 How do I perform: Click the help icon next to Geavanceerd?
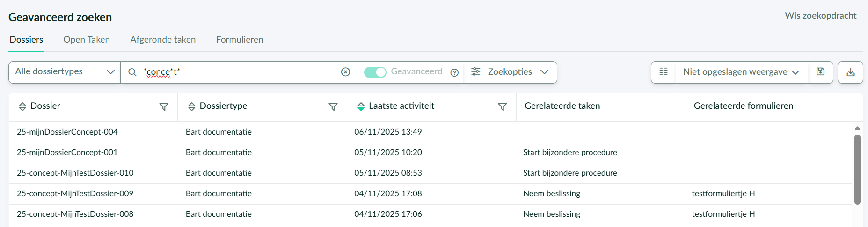pos(454,72)
